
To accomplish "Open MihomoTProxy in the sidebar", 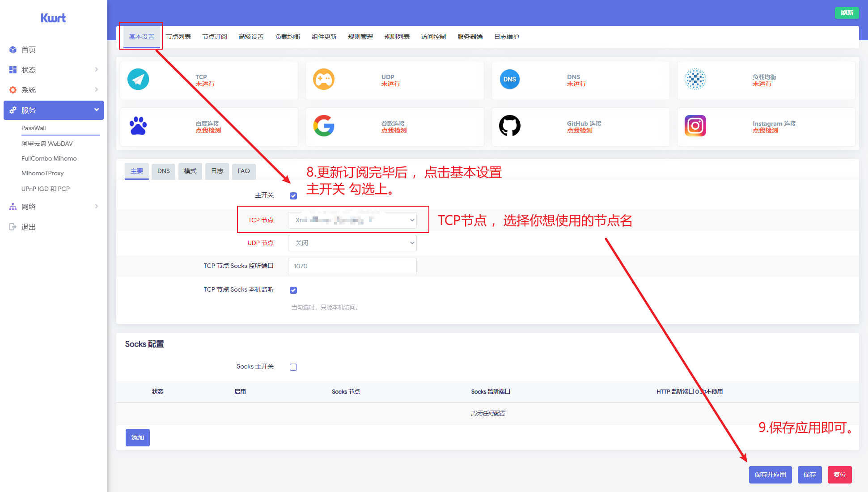I will (42, 173).
